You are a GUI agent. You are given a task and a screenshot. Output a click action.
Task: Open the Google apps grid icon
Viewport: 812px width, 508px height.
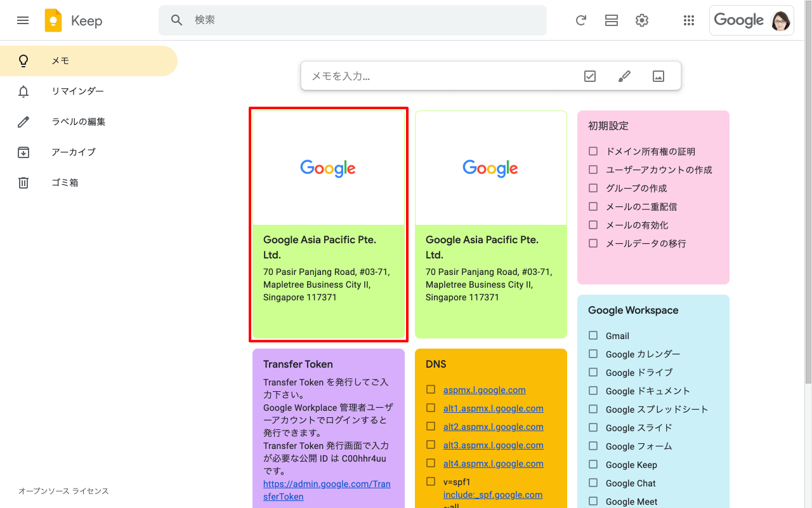tap(689, 20)
